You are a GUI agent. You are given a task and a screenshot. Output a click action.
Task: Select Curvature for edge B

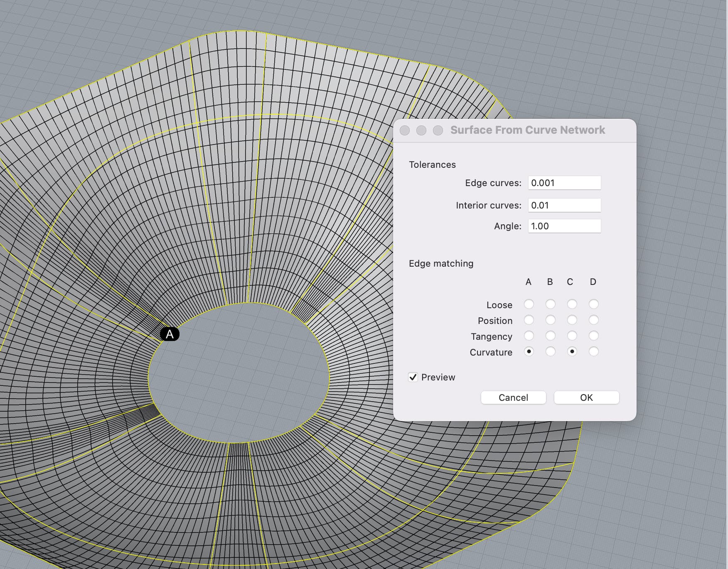(550, 352)
